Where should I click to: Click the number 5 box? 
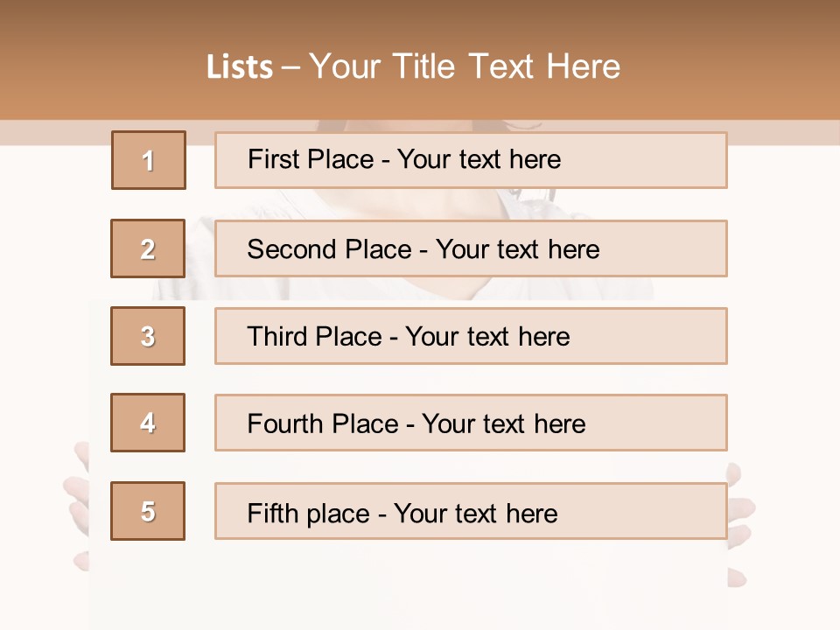click(148, 511)
